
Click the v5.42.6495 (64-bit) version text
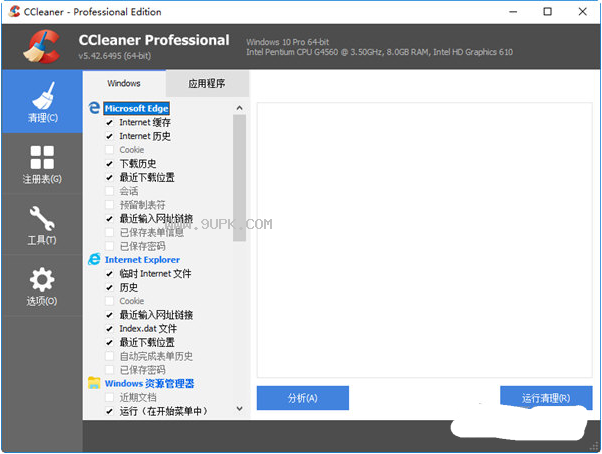[x=114, y=56]
